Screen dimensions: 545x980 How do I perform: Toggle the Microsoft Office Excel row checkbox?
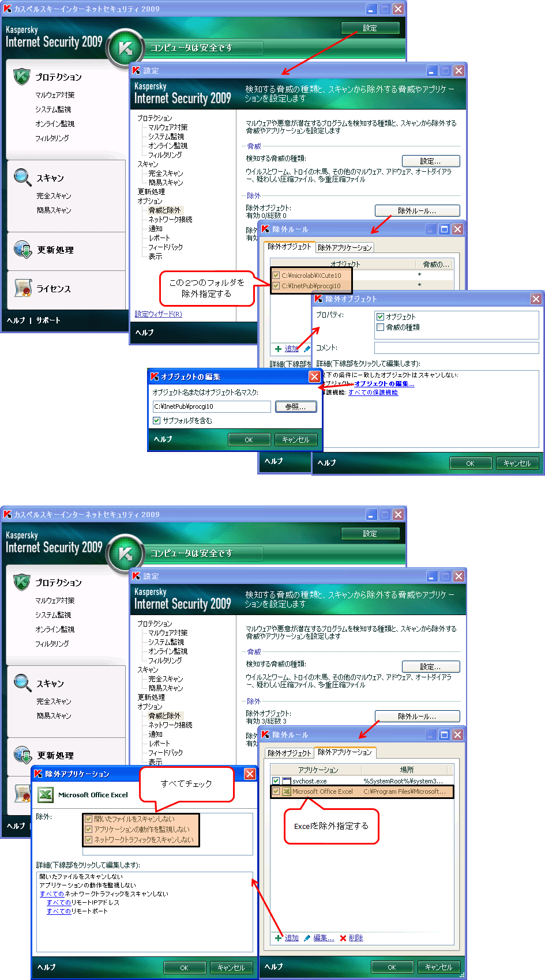[x=276, y=791]
